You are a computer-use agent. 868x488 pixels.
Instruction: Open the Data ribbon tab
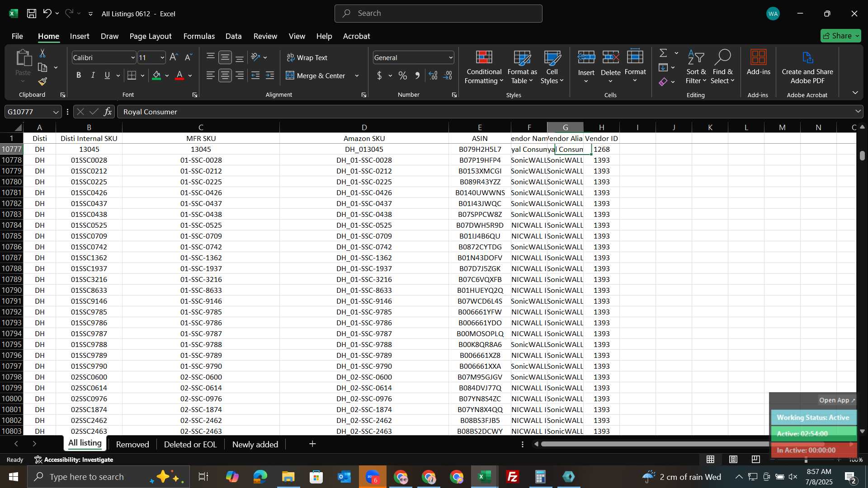pyautogui.click(x=233, y=36)
